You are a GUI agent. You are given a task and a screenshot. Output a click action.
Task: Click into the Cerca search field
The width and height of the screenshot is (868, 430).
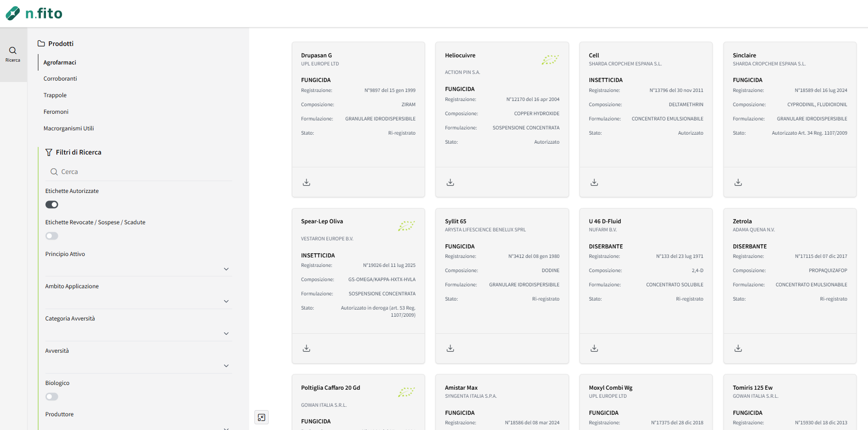[139, 172]
